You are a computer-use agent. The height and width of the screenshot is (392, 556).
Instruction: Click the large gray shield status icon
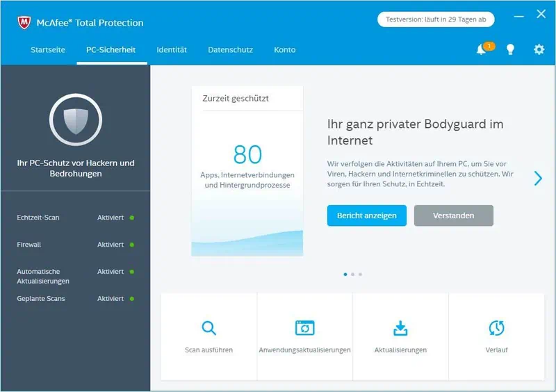coord(76,120)
